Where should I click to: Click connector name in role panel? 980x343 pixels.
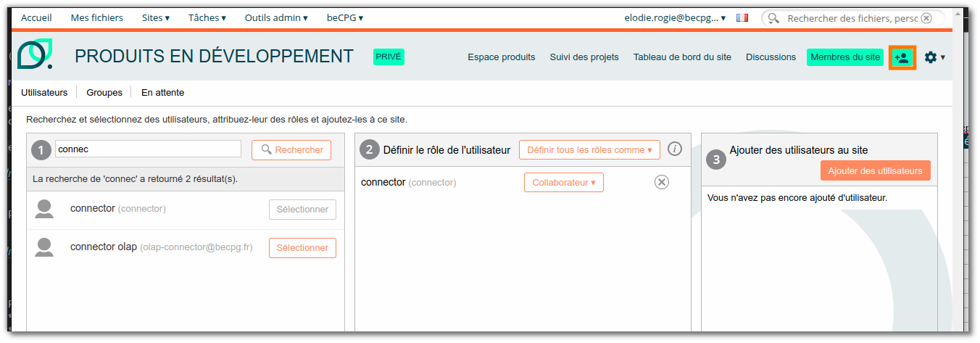383,183
